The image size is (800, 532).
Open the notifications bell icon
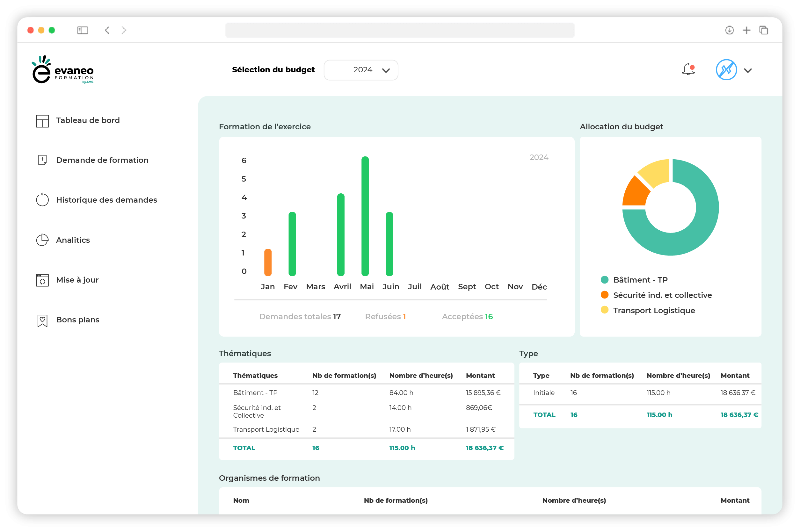point(688,69)
